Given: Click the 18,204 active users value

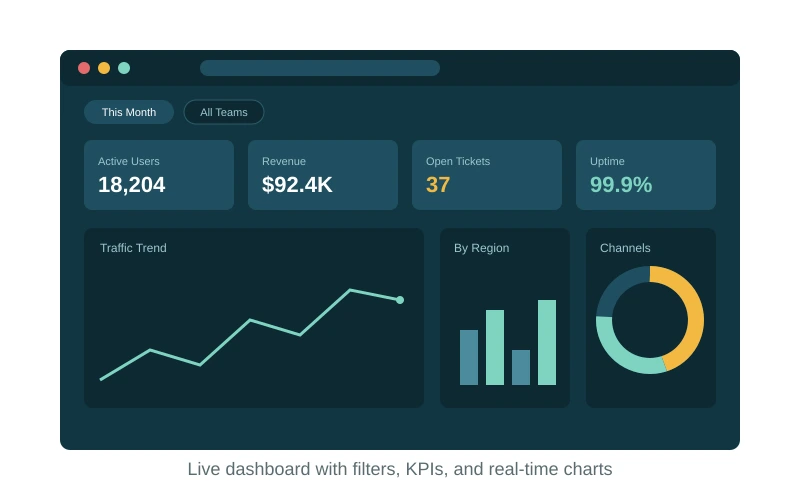Looking at the screenshot, I should click(131, 185).
